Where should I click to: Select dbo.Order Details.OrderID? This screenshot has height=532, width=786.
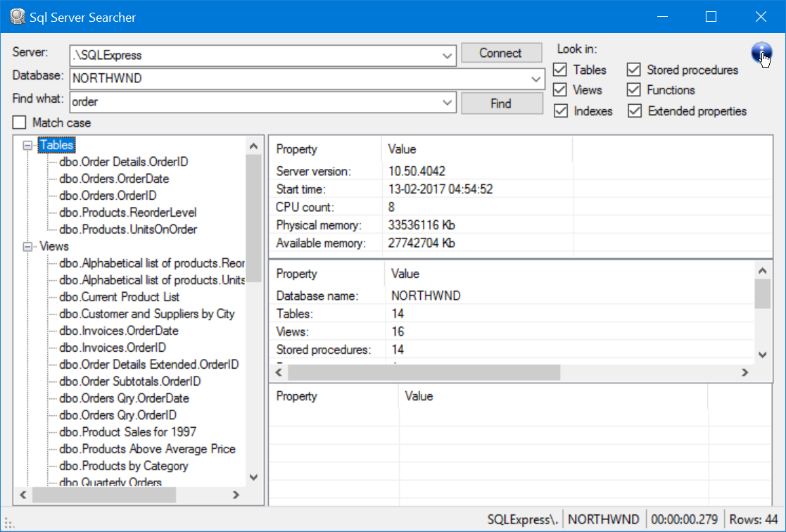pyautogui.click(x=123, y=161)
